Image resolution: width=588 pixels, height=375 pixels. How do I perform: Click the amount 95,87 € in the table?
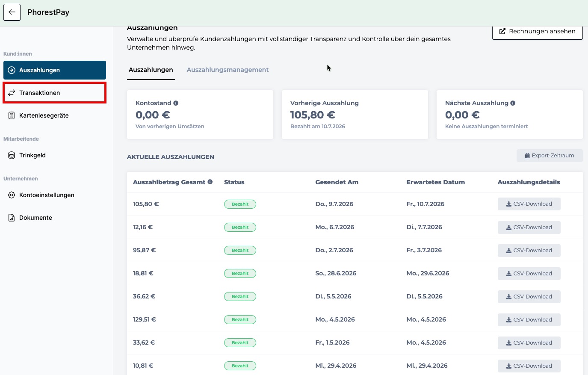tap(144, 250)
